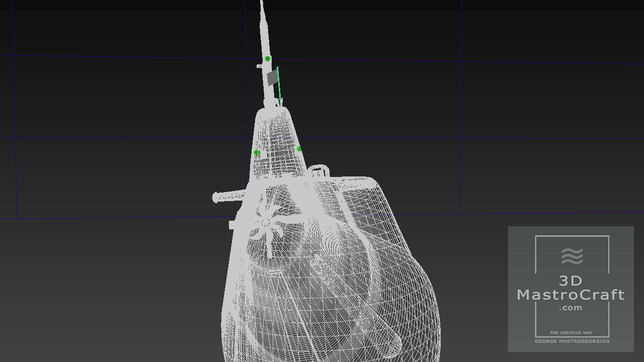Click the MastroCraft text in the watermark
The image size is (644, 362).
point(571,295)
